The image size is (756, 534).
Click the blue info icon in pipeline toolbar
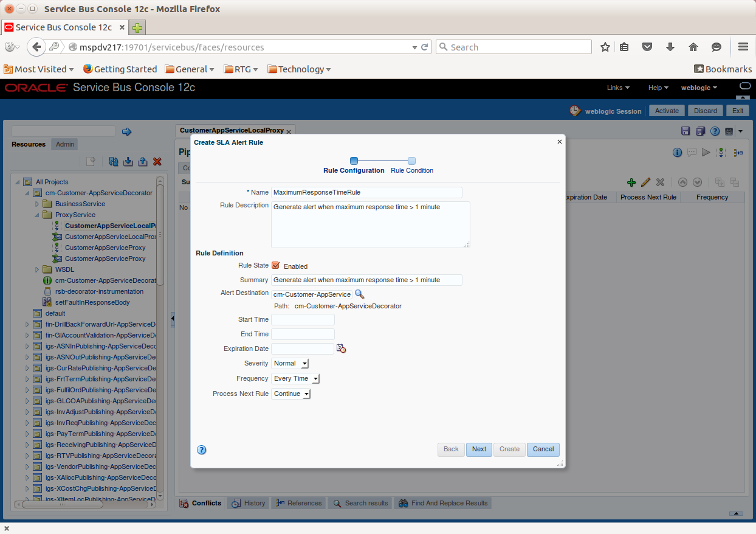pos(677,153)
